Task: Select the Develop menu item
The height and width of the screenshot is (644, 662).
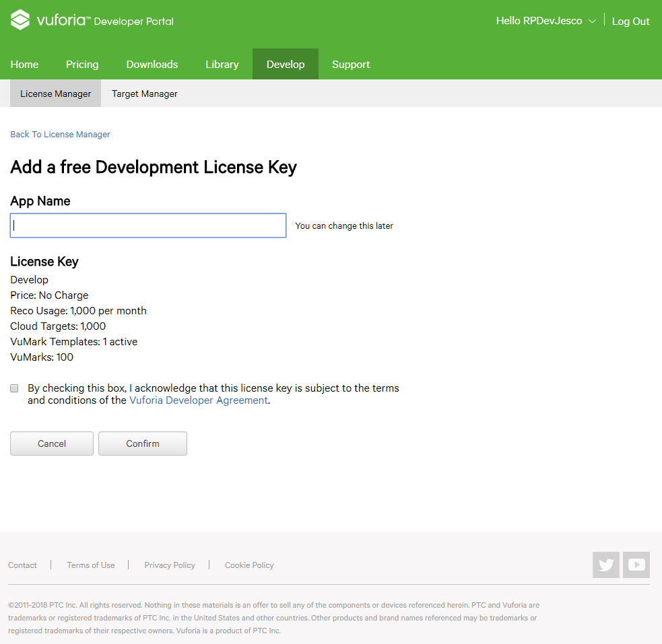Action: point(286,64)
